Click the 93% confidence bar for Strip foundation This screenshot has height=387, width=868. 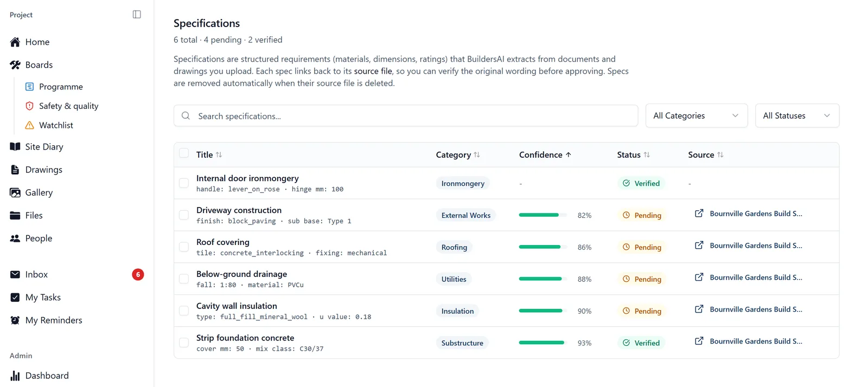point(542,343)
